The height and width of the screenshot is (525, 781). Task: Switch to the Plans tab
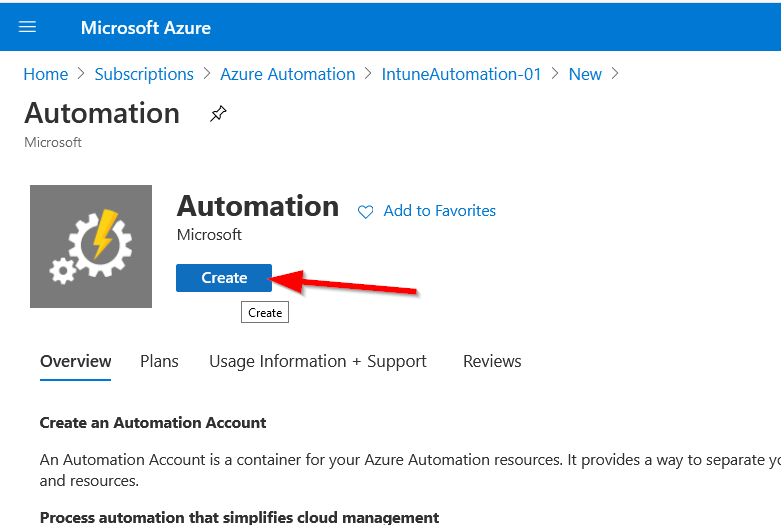[x=159, y=361]
